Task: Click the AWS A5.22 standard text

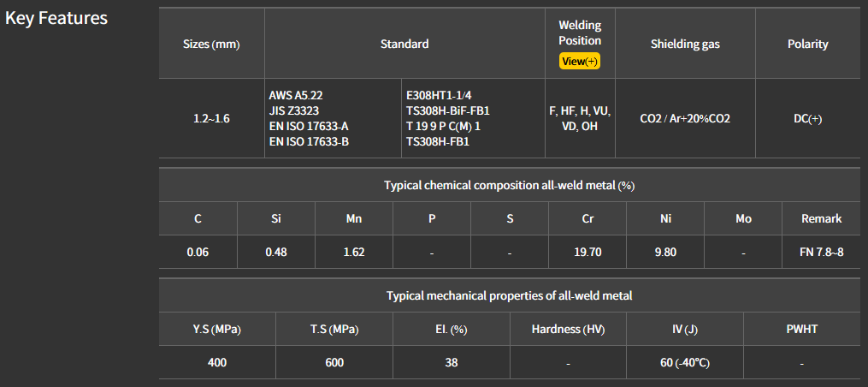Action: click(298, 95)
